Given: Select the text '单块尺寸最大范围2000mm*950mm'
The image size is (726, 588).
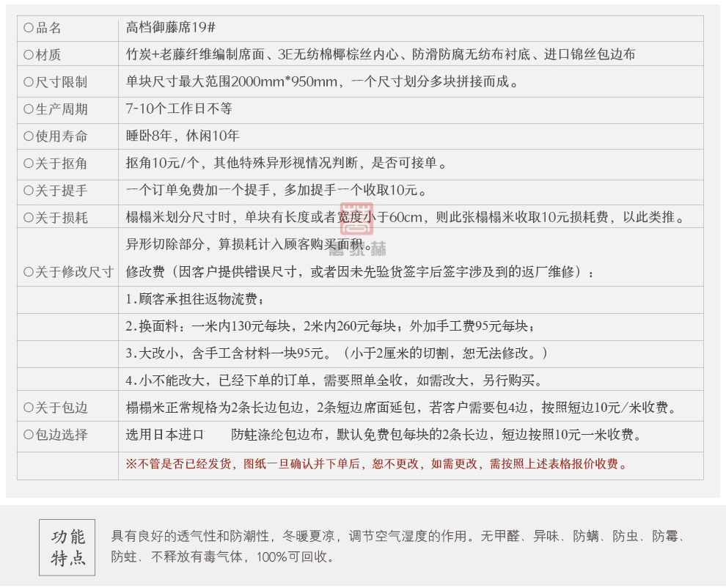Looking at the screenshot, I should (232, 81).
